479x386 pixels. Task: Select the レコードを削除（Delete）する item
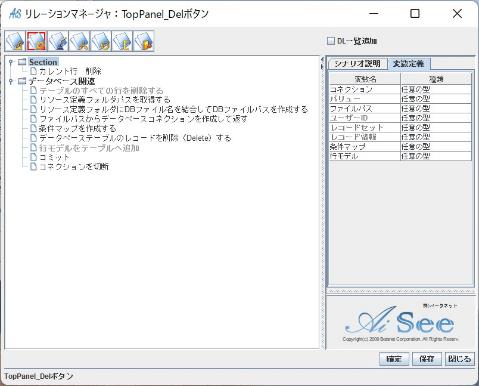[x=135, y=138]
